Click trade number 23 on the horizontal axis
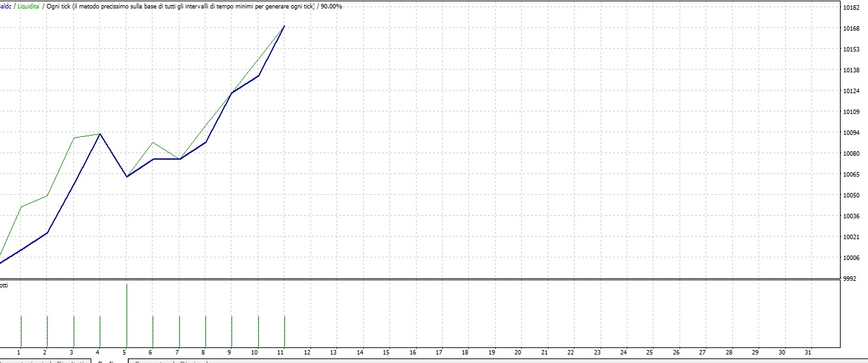 pos(597,352)
